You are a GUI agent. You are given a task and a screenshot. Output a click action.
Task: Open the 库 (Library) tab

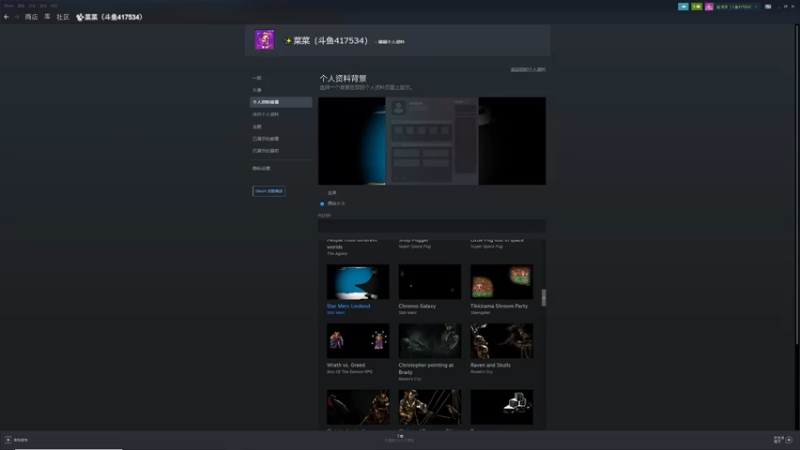click(47, 17)
